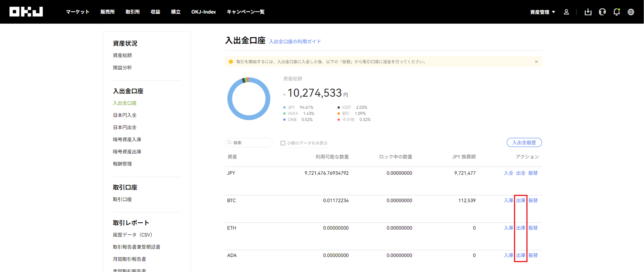The image size is (644, 272).
Task: Click 出庫 in the BTC row
Action: 520,200
